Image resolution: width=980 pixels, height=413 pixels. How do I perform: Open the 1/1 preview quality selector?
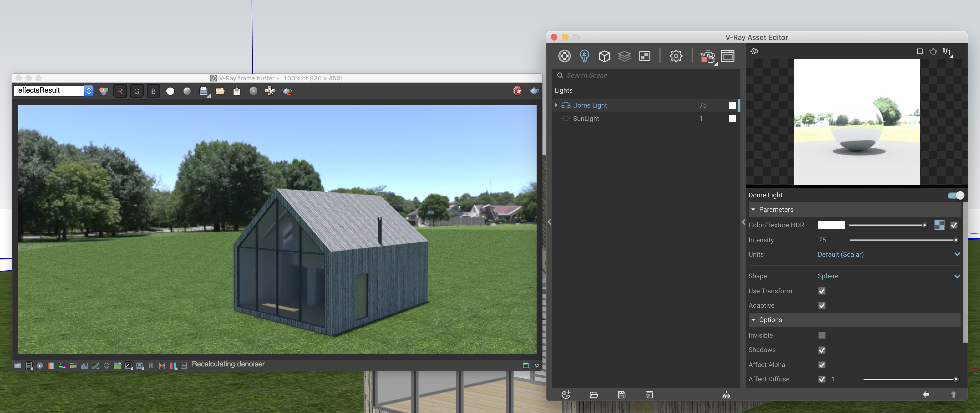(x=947, y=52)
